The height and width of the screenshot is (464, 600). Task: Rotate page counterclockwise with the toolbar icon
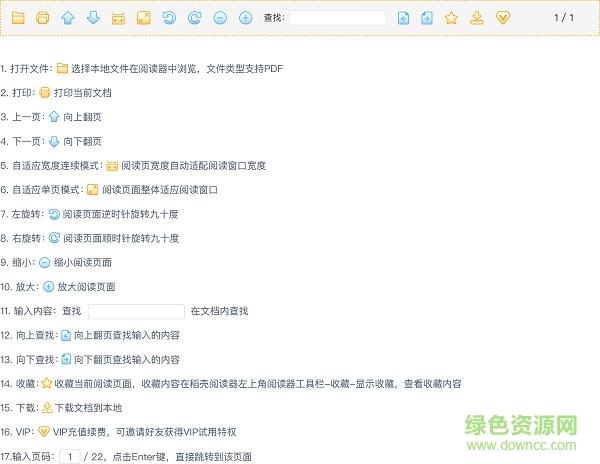[170, 18]
